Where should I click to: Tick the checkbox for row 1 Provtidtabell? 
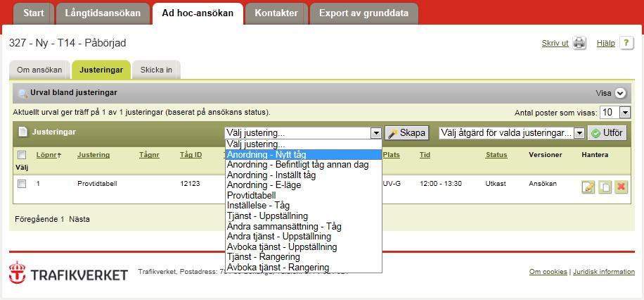click(22, 184)
